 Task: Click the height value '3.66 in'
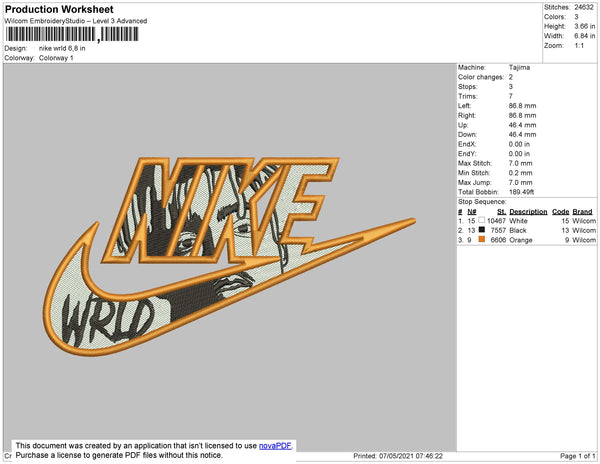click(x=585, y=26)
